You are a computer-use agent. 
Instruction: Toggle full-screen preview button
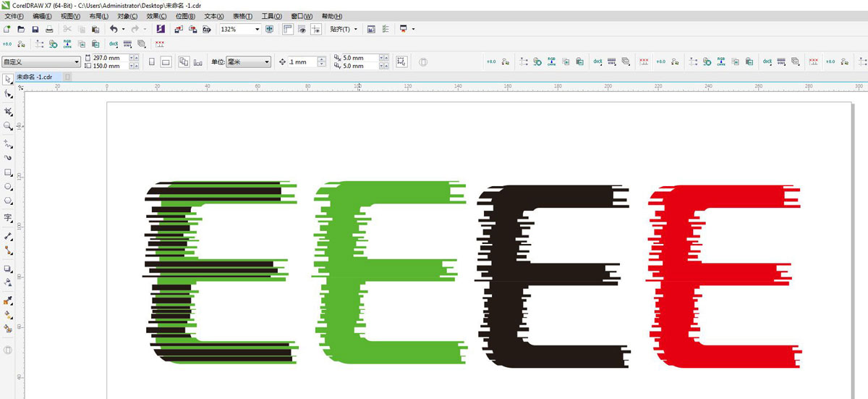pyautogui.click(x=269, y=29)
